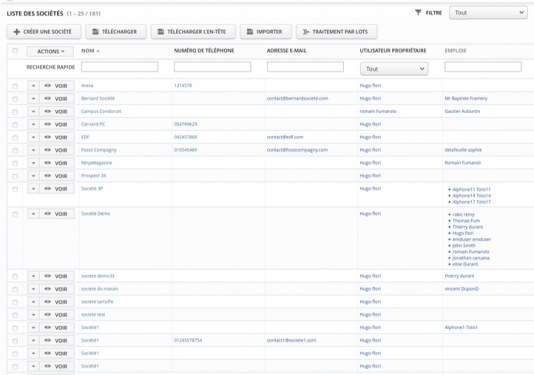Click Voir eye icon for Bernard Société
Viewport: 534px width, 375px height.
[x=47, y=99]
